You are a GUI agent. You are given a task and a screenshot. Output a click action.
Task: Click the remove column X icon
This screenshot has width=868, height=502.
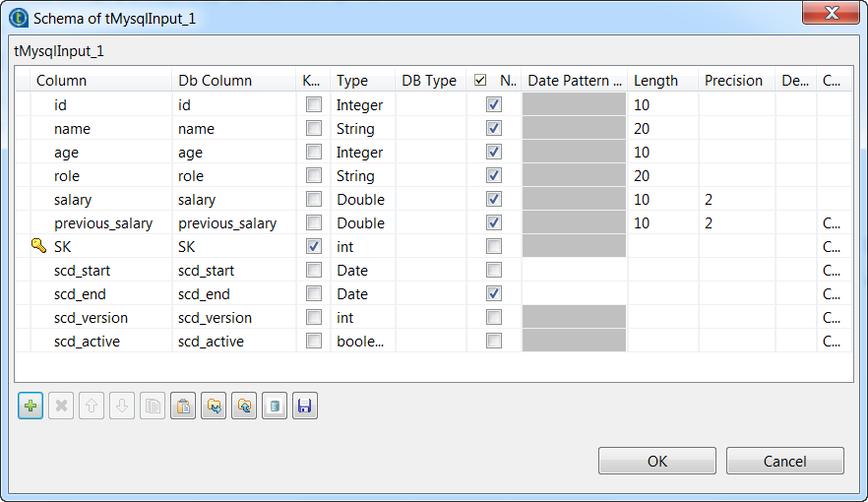tap(61, 406)
